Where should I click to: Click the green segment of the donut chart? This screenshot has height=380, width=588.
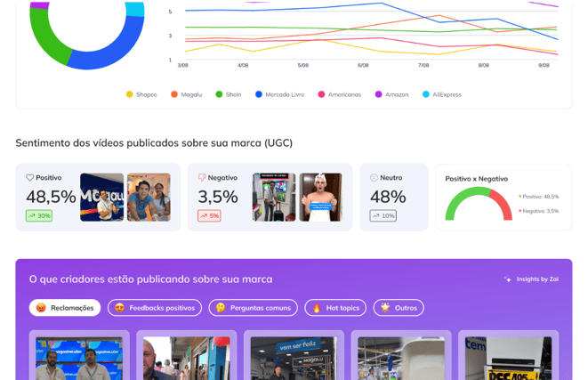click(x=45, y=40)
